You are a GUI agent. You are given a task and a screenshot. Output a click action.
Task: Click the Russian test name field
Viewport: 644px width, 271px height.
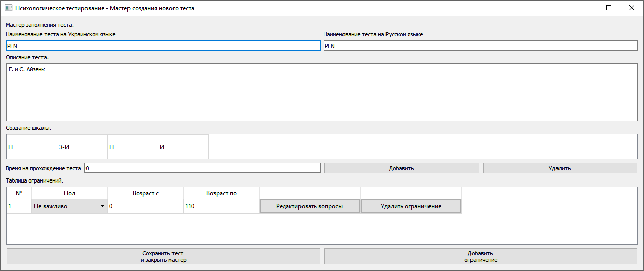click(x=480, y=46)
